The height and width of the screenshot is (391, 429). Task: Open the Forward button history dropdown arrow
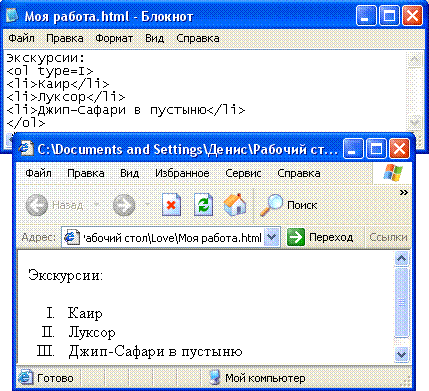coord(147,204)
